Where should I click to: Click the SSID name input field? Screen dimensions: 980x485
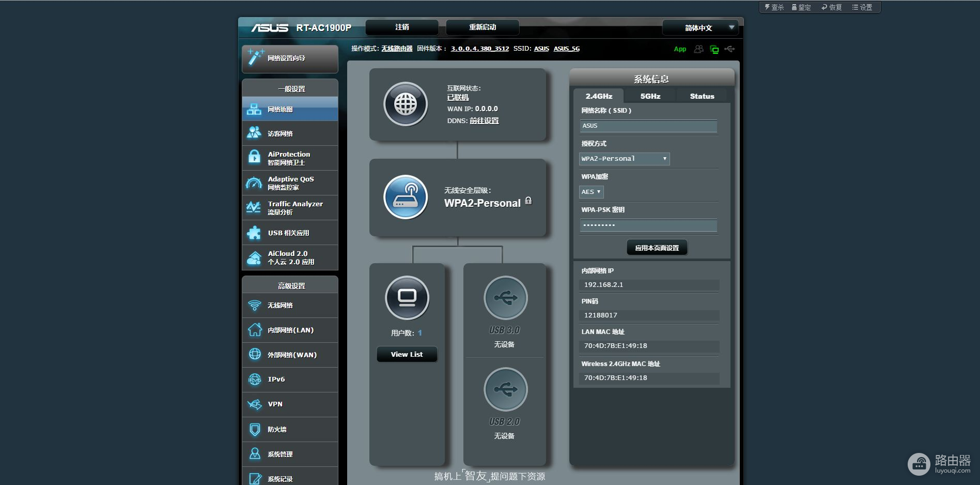tap(648, 126)
